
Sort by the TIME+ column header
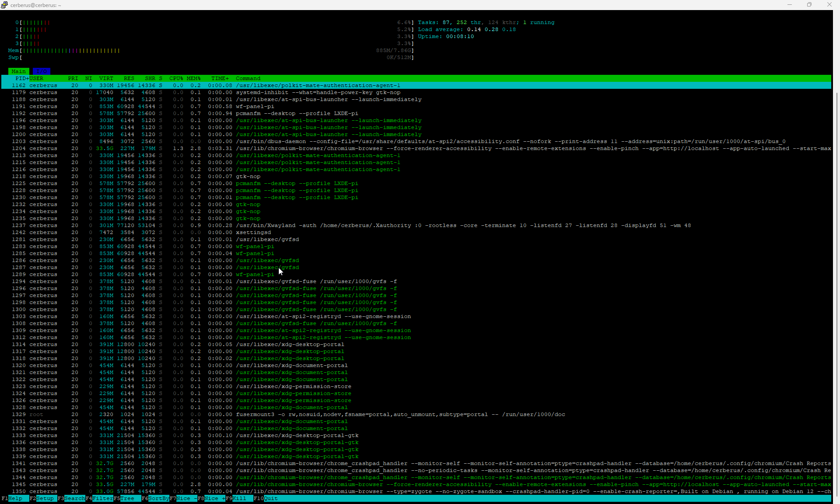pyautogui.click(x=220, y=78)
